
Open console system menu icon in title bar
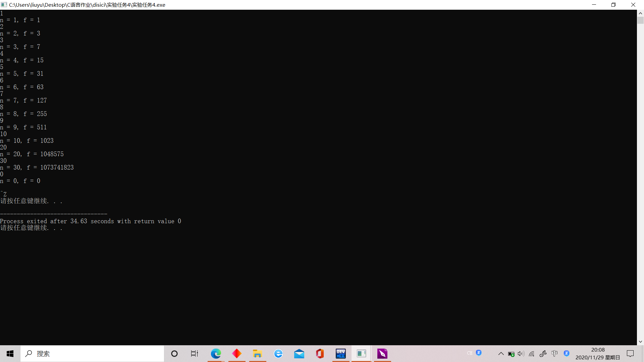tap(4, 5)
